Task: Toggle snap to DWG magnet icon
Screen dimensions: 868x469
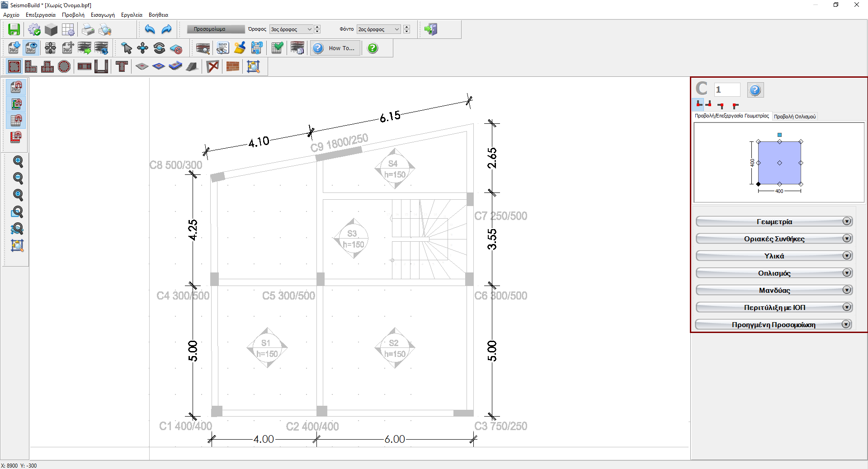Action: coord(16,87)
